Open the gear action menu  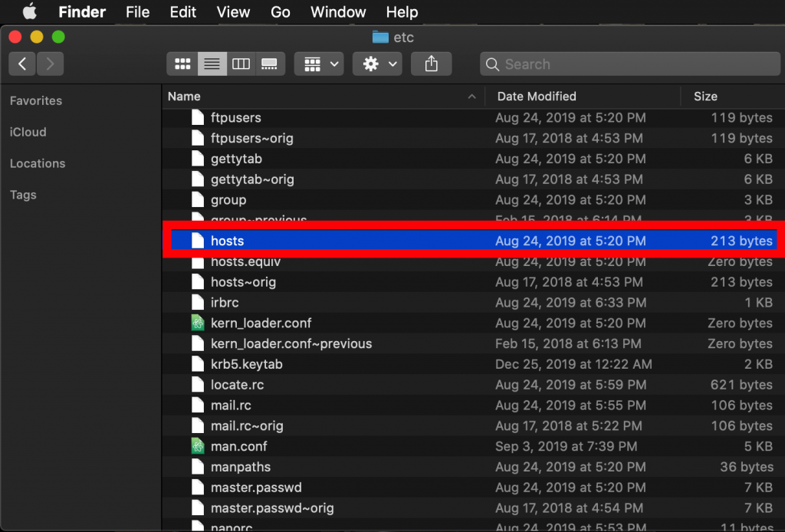(x=377, y=64)
